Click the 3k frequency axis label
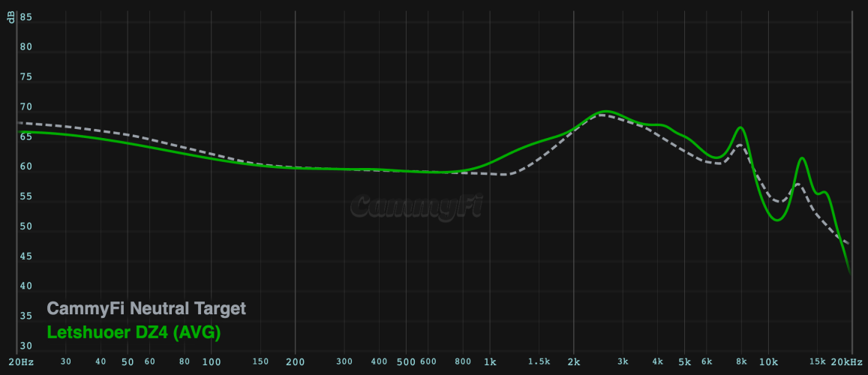This screenshot has width=868, height=375. click(623, 361)
